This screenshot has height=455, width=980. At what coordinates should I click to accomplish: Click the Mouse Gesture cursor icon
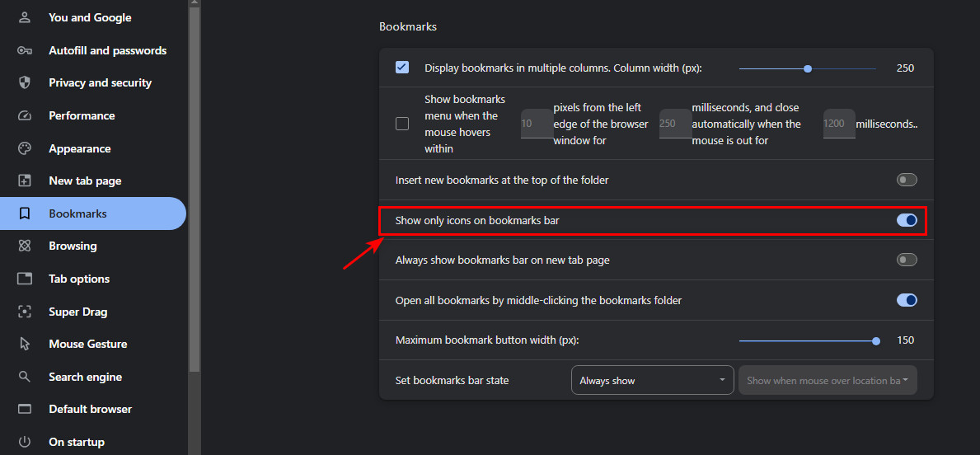click(25, 344)
